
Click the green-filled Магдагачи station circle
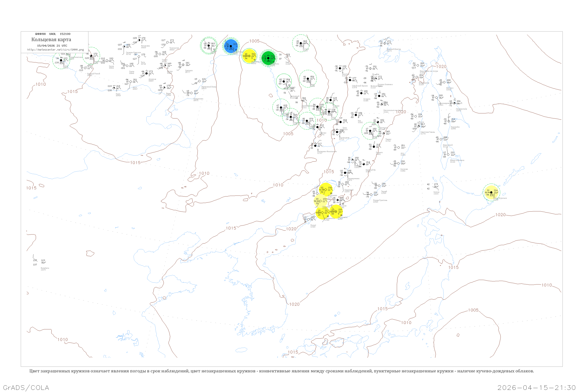point(268,58)
